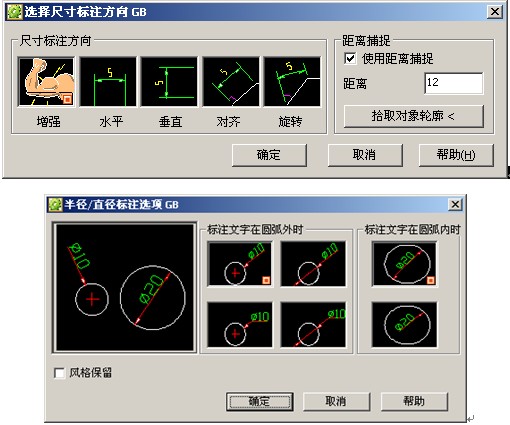510x425 pixels.
Task: Open 帮助(H) in dimension direction dialog
Action: 456,155
